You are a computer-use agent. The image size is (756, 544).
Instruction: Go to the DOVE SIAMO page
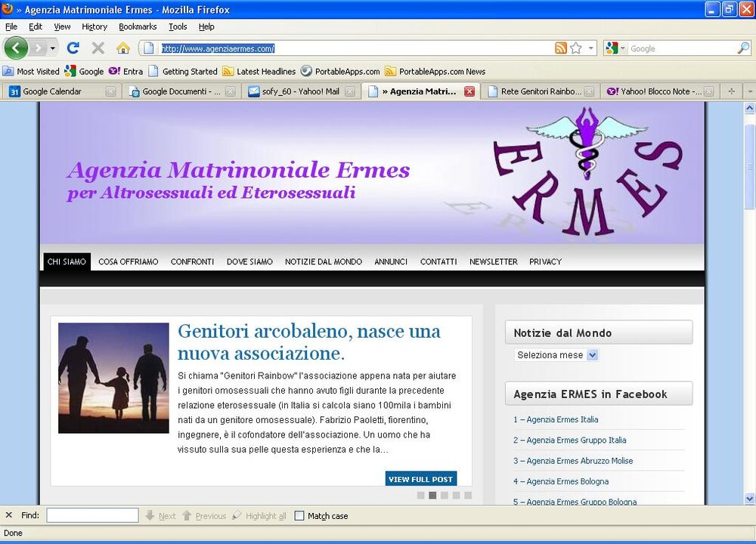click(x=249, y=261)
